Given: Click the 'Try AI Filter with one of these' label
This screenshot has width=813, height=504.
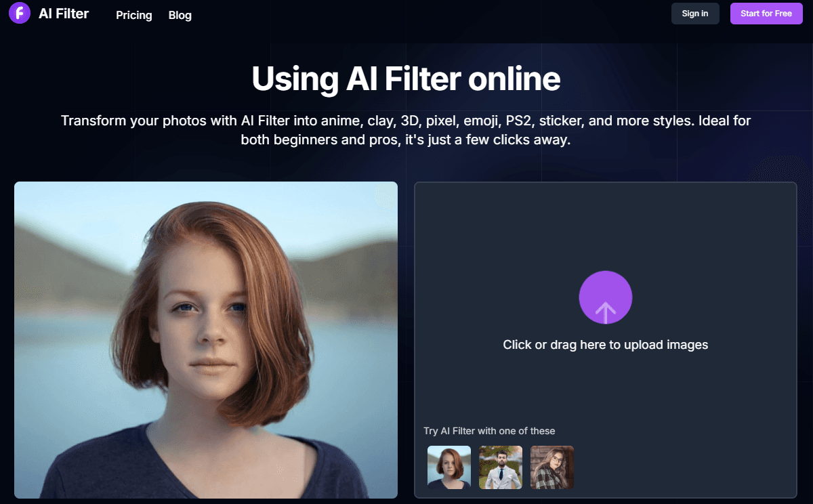Looking at the screenshot, I should (x=489, y=431).
